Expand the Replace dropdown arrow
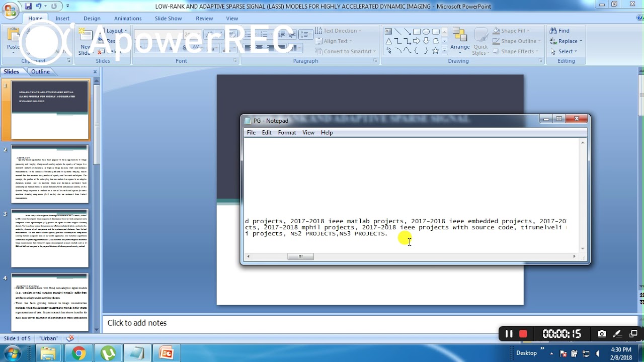This screenshot has width=644, height=362. 581,41
